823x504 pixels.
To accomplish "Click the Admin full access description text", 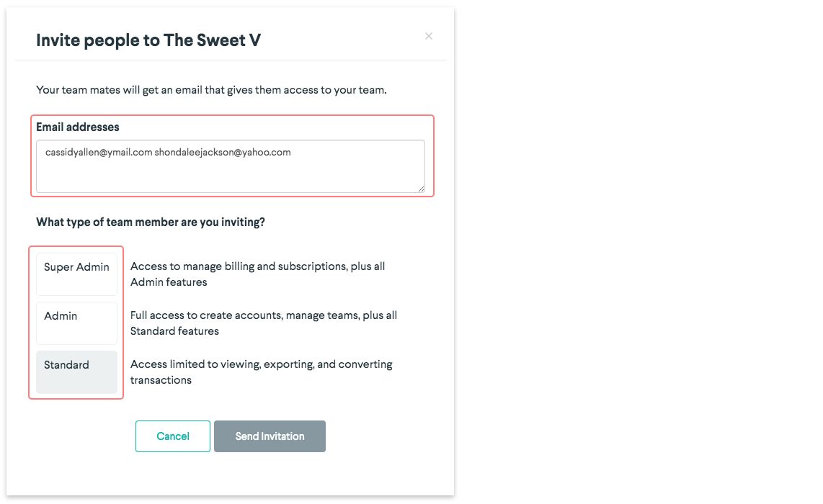I will coord(263,315).
